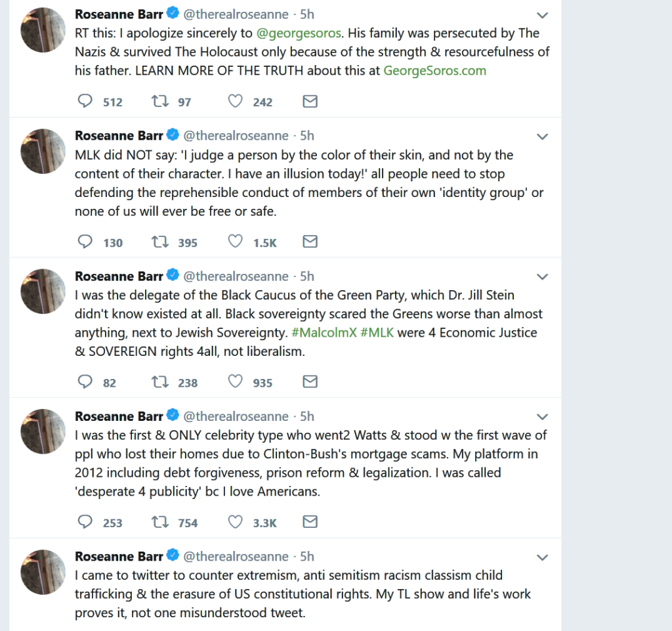Click Roseanne Barr's avatar on the top tweet
672x631 pixels.
(43, 30)
